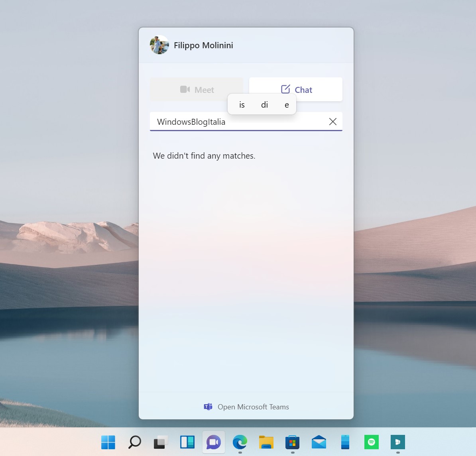Open Task View on the taskbar
This screenshot has height=456, width=476.
[161, 442]
